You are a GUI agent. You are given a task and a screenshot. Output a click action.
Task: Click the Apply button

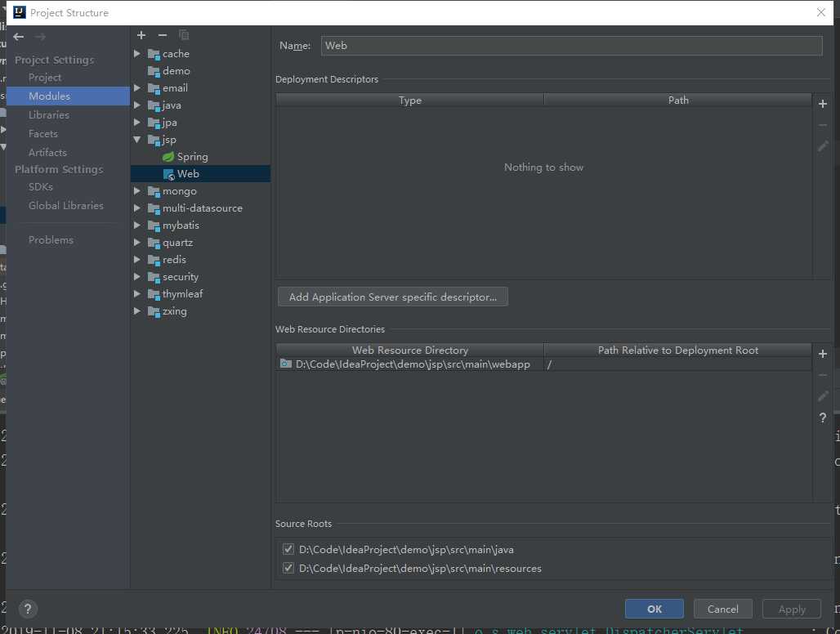pos(792,609)
